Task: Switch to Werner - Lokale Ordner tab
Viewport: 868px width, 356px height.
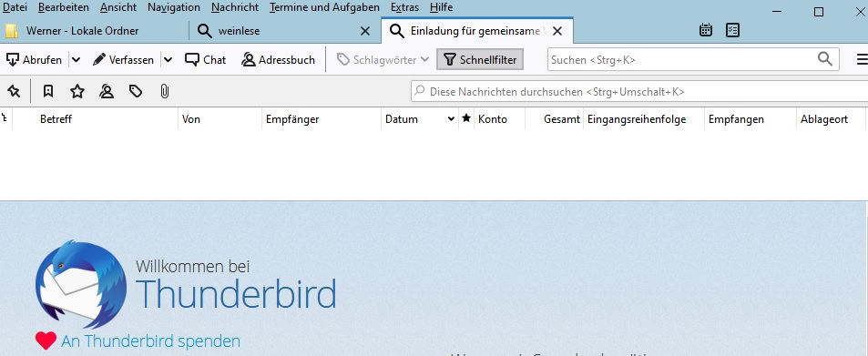Action: coord(94,31)
